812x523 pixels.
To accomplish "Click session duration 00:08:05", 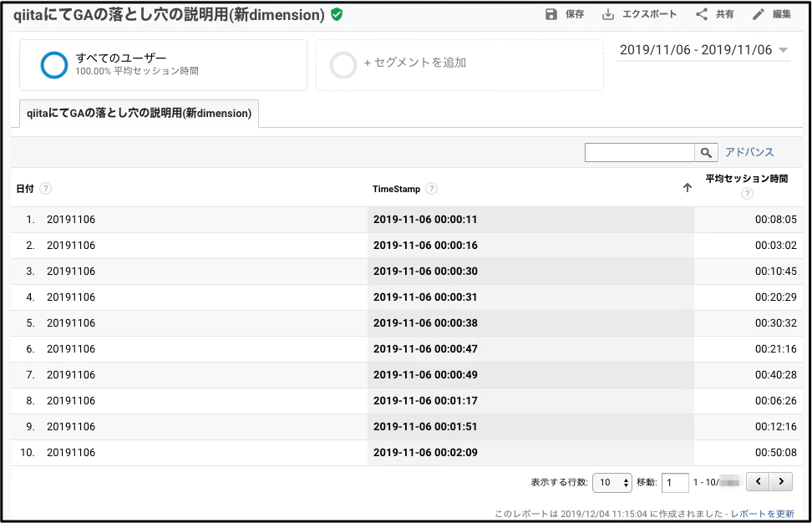I will (776, 220).
